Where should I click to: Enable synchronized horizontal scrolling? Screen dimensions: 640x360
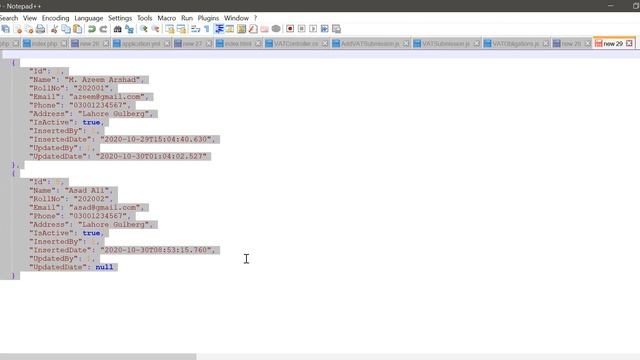click(181, 29)
